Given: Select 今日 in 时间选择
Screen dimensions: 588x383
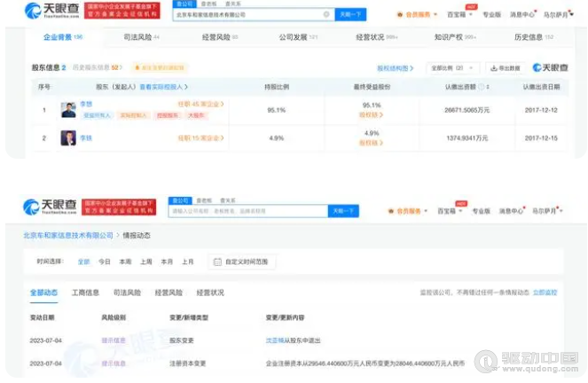Looking at the screenshot, I should [105, 262].
